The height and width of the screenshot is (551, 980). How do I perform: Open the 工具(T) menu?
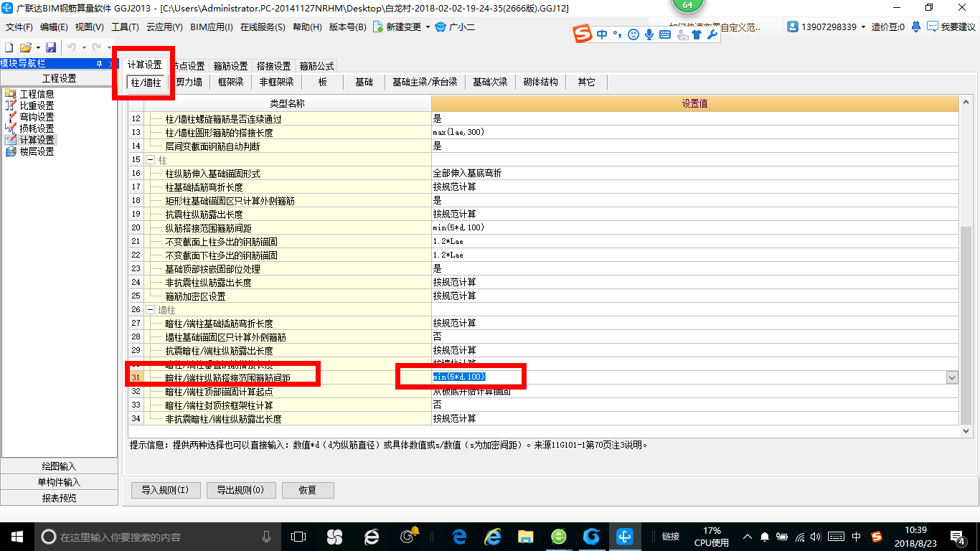pyautogui.click(x=125, y=27)
